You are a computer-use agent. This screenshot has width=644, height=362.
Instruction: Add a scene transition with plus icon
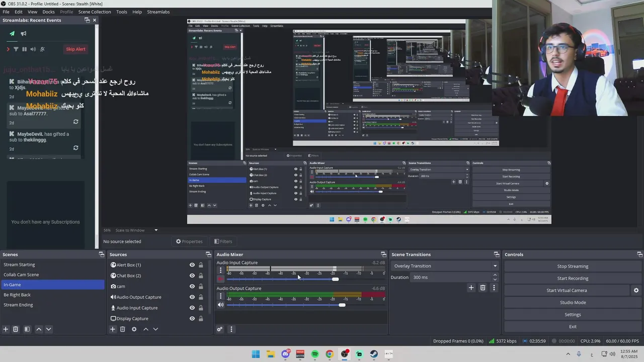click(x=471, y=288)
